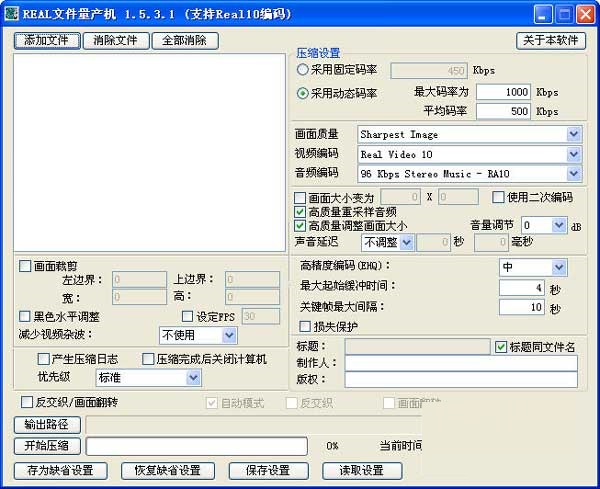Click the 版权 text field
Viewport: 600px width, 489px height.
coord(461,380)
